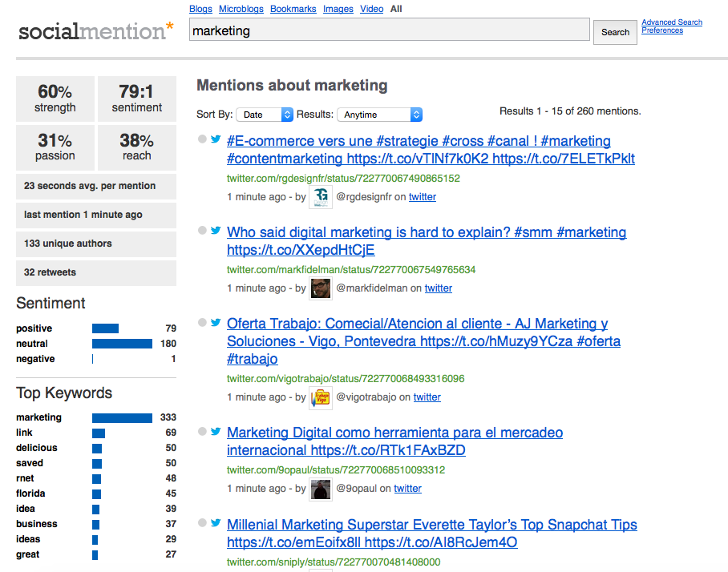728x572 pixels.
Task: Click the socialmention logo
Action: 96,31
